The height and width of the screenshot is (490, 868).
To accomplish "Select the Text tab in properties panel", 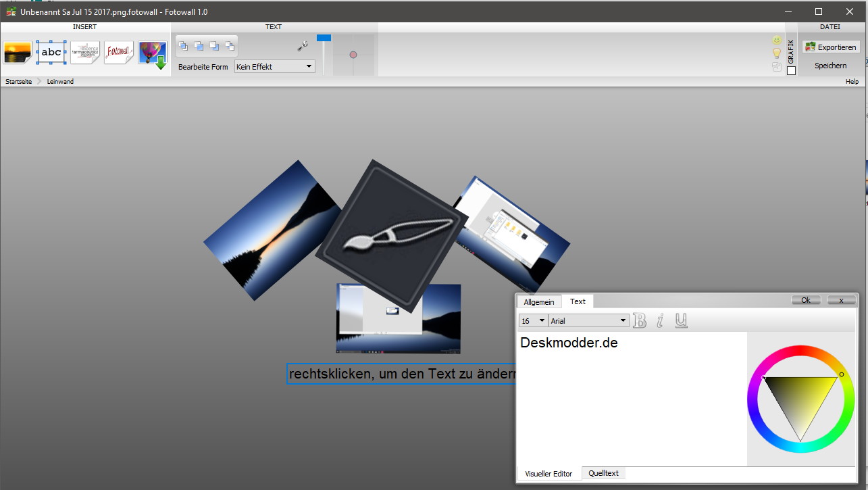I will (578, 301).
